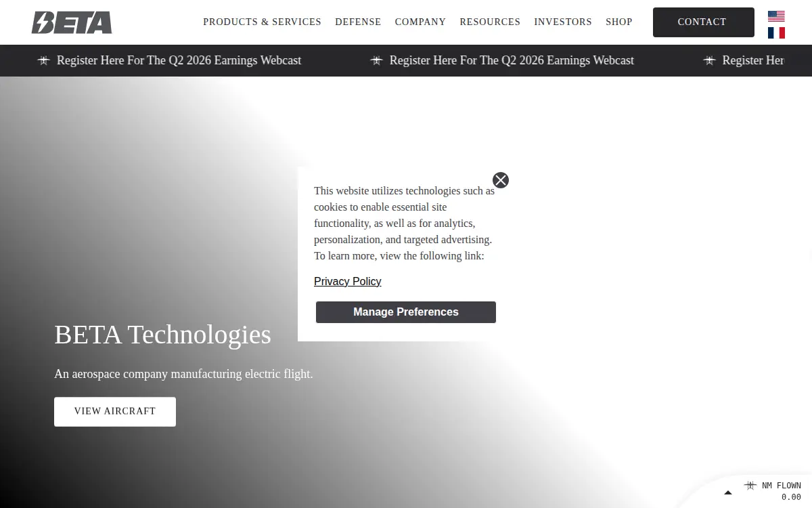Click Manage Preferences in the cookie notice
The image size is (812, 508).
406,312
